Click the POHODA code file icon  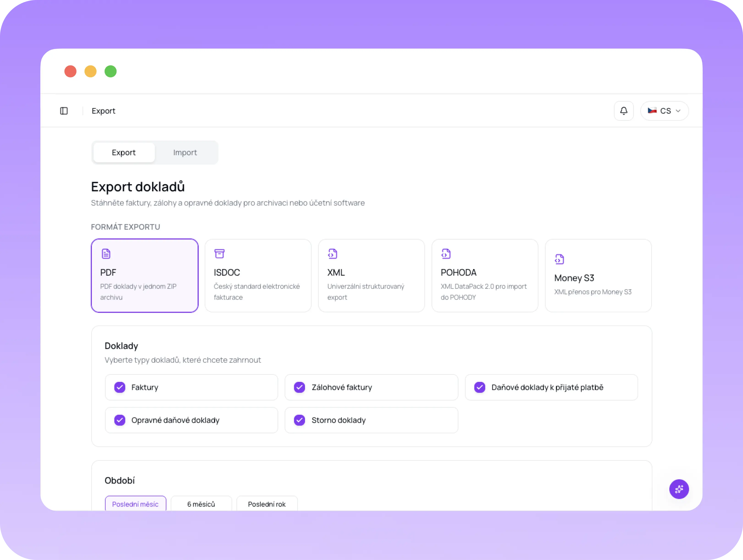(446, 254)
